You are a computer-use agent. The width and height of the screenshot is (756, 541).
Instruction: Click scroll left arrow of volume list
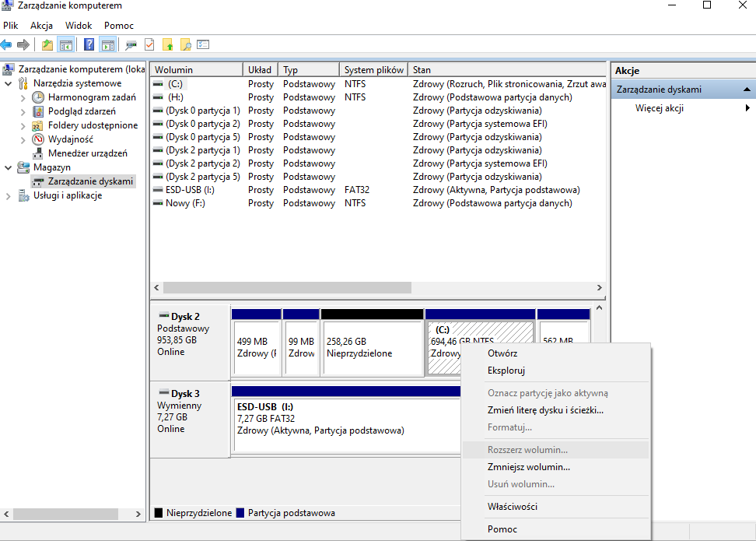(156, 288)
